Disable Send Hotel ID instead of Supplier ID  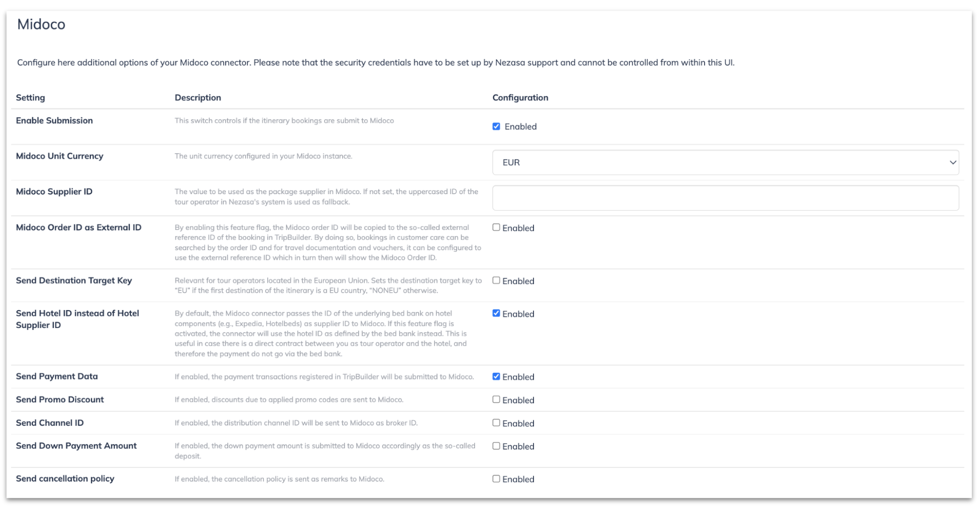496,313
